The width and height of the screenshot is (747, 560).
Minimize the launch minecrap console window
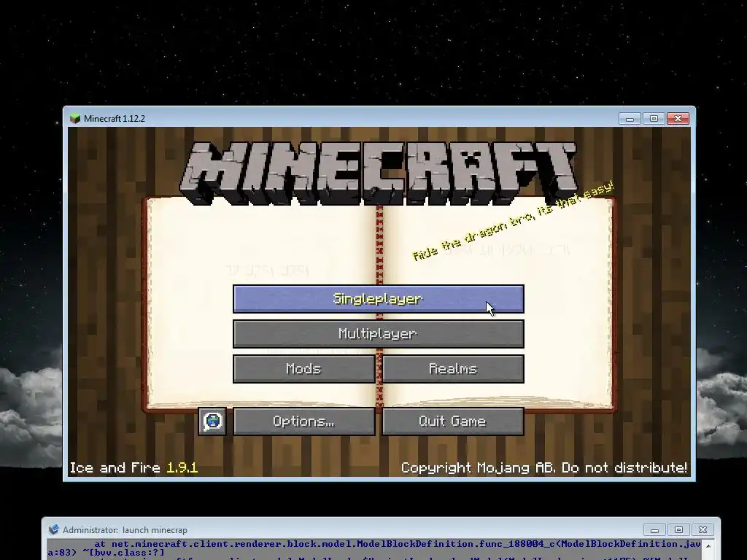tap(654, 530)
